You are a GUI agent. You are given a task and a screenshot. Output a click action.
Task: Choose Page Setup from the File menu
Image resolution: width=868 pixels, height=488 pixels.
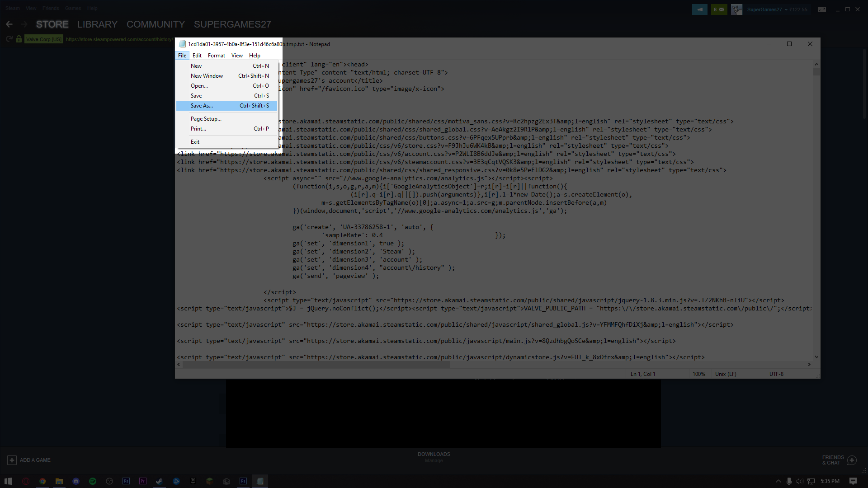coord(206,119)
